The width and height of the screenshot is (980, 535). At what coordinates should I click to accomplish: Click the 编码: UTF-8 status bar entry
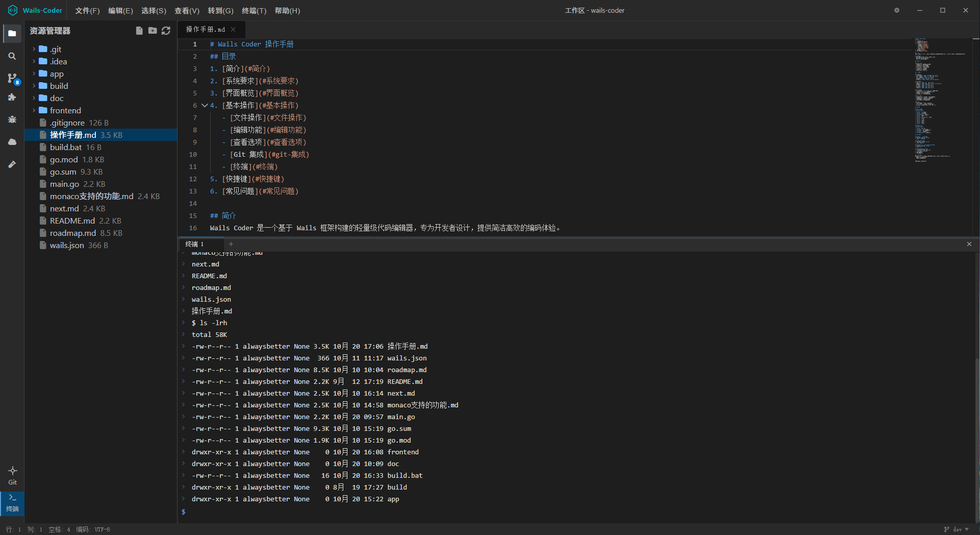pos(93,529)
